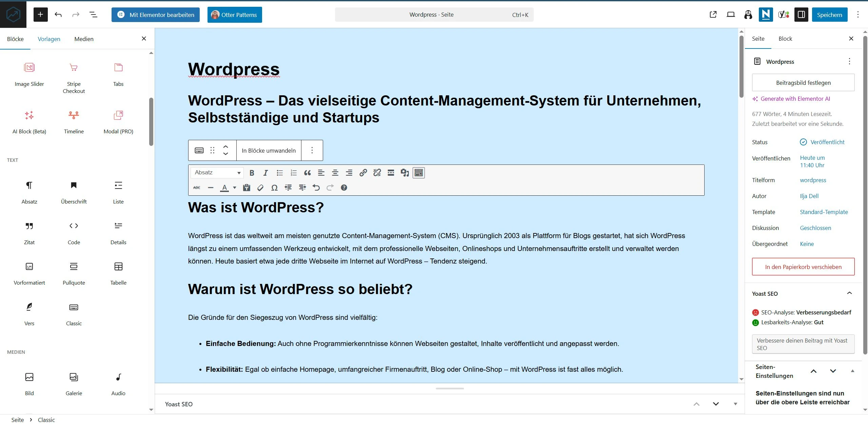This screenshot has width=868, height=425.
Task: Click the block inserter panel scrollbar thumb
Action: (151, 122)
